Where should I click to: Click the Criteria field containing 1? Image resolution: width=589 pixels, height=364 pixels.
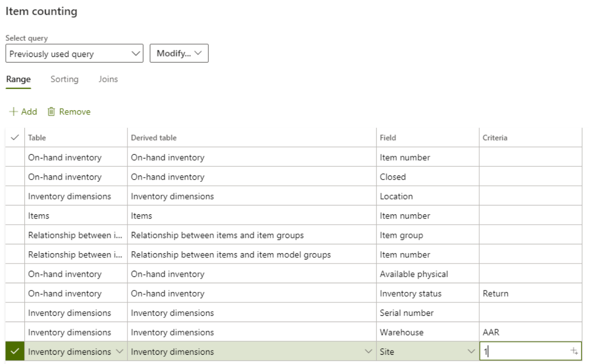coord(523,352)
